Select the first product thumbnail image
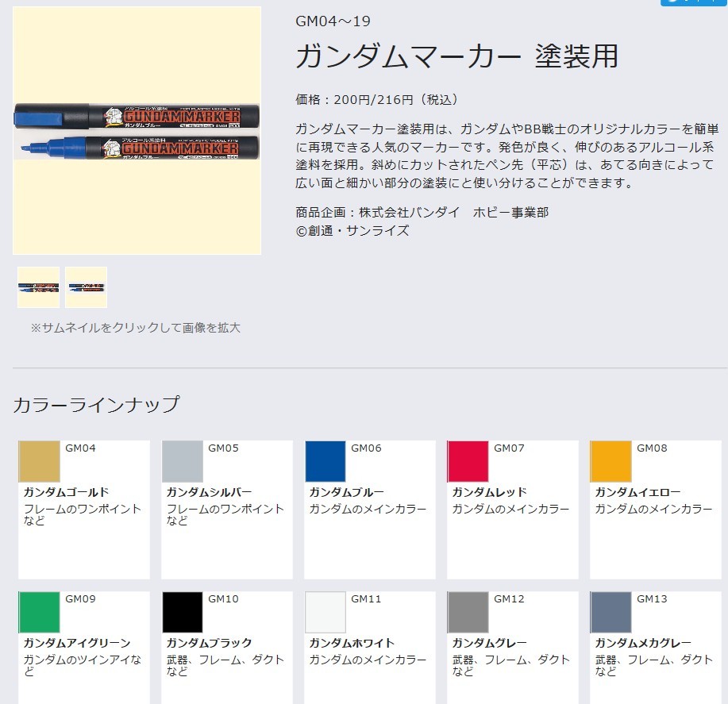The width and height of the screenshot is (728, 704). [x=39, y=287]
